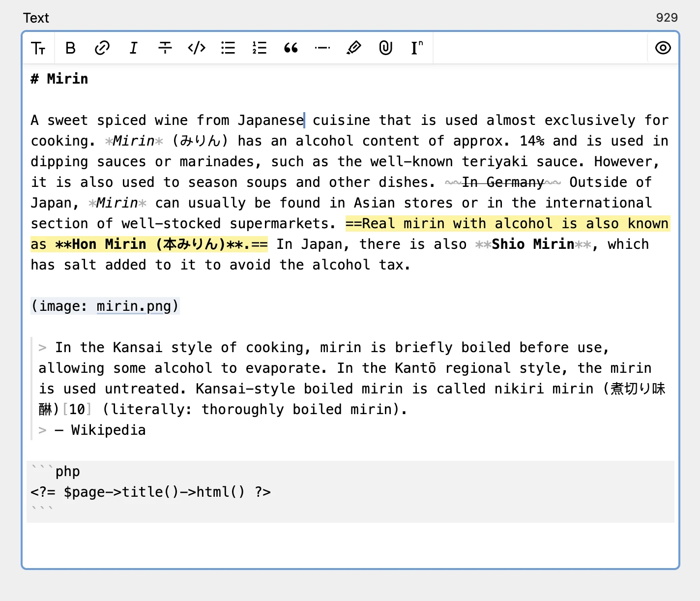Viewport: 700px width, 601px height.
Task: Create a bulleted list
Action: [x=228, y=48]
